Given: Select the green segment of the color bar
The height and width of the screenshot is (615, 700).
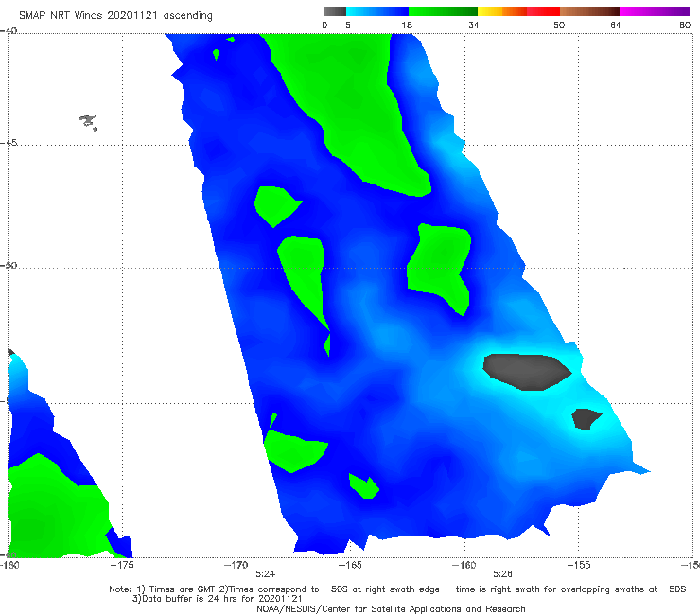Looking at the screenshot, I should 443,11.
